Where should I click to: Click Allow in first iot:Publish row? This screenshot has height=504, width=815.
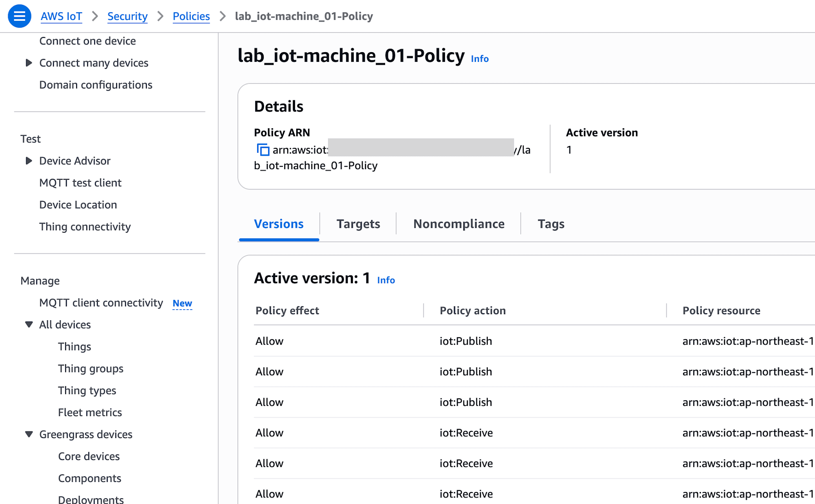pos(269,341)
